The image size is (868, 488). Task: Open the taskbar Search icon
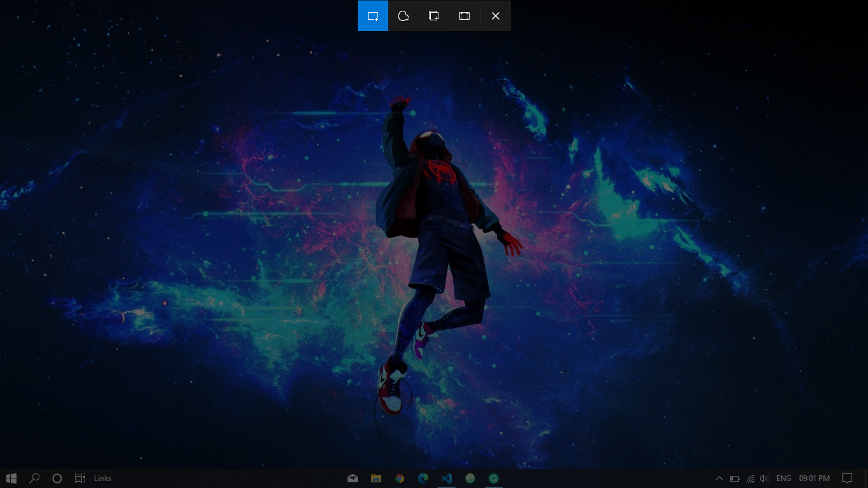(x=34, y=478)
